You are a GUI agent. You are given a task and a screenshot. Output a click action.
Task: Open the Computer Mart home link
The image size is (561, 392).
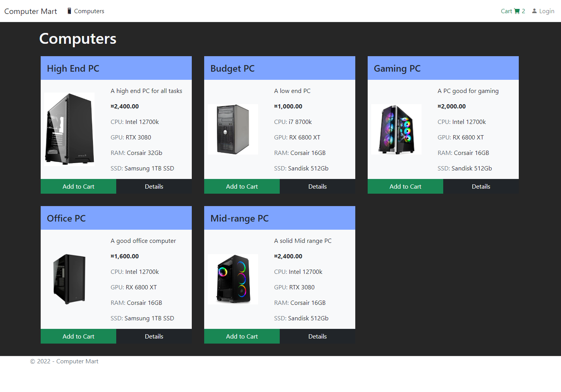31,11
